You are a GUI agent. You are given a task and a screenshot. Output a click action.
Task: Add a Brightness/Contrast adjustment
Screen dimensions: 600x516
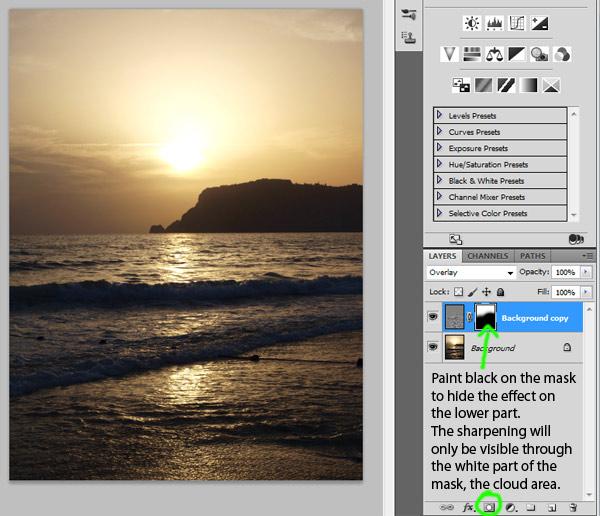[x=471, y=23]
